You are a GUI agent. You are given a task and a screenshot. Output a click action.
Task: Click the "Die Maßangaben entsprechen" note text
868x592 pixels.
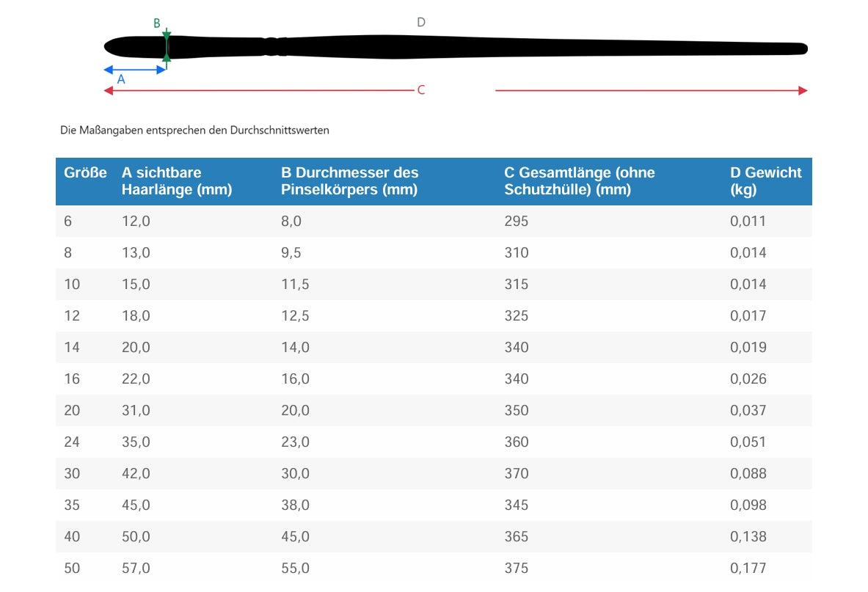(x=194, y=131)
